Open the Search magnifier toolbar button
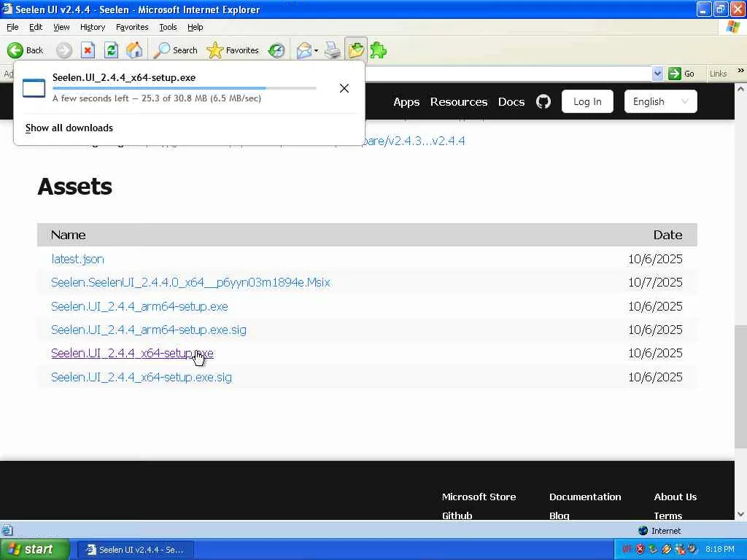Image resolution: width=747 pixels, height=560 pixels. 175,50
